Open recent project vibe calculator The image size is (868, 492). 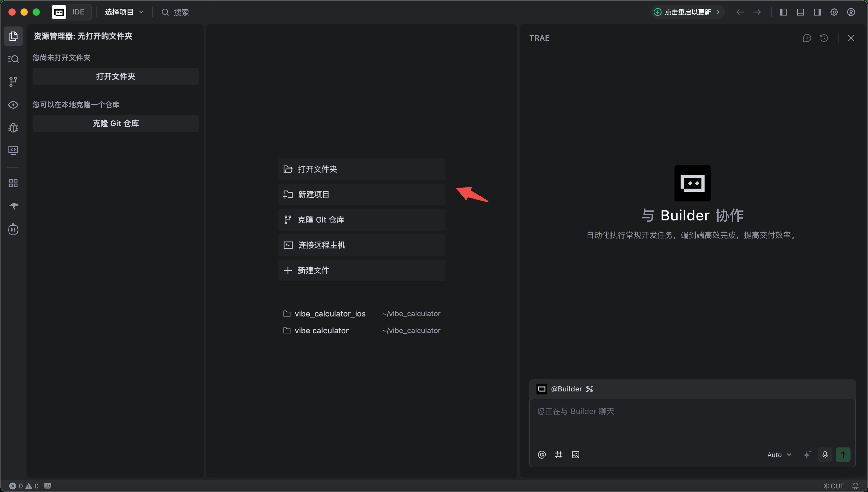pyautogui.click(x=361, y=331)
